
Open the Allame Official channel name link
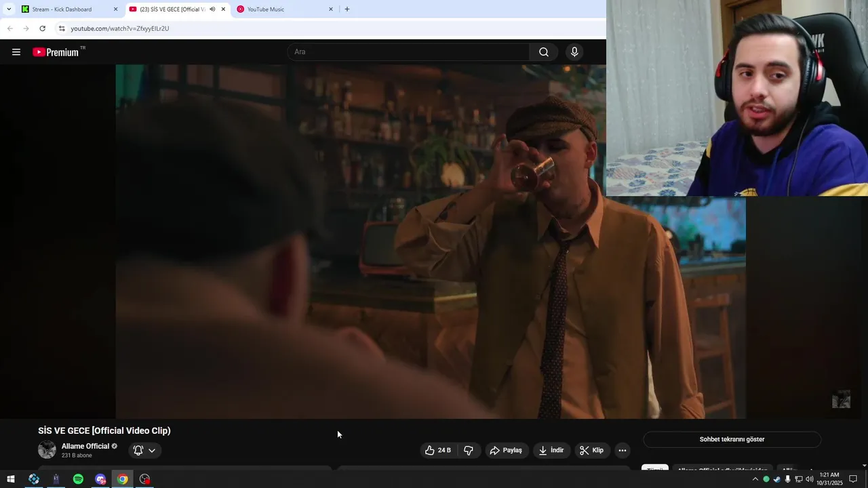(x=85, y=446)
